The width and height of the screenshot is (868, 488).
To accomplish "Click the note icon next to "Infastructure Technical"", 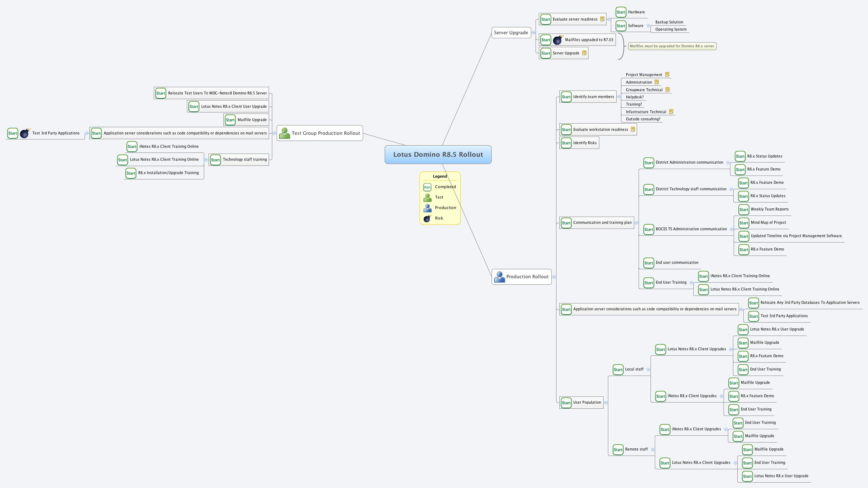I will point(671,111).
